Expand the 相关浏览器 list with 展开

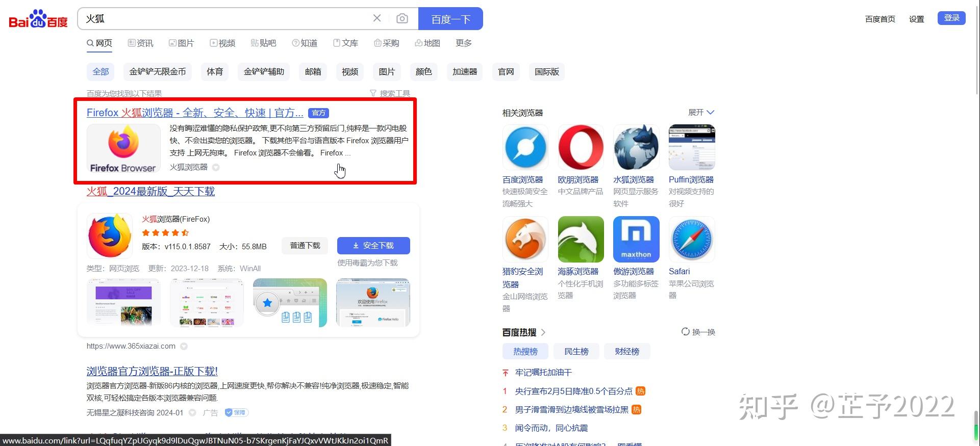point(701,112)
